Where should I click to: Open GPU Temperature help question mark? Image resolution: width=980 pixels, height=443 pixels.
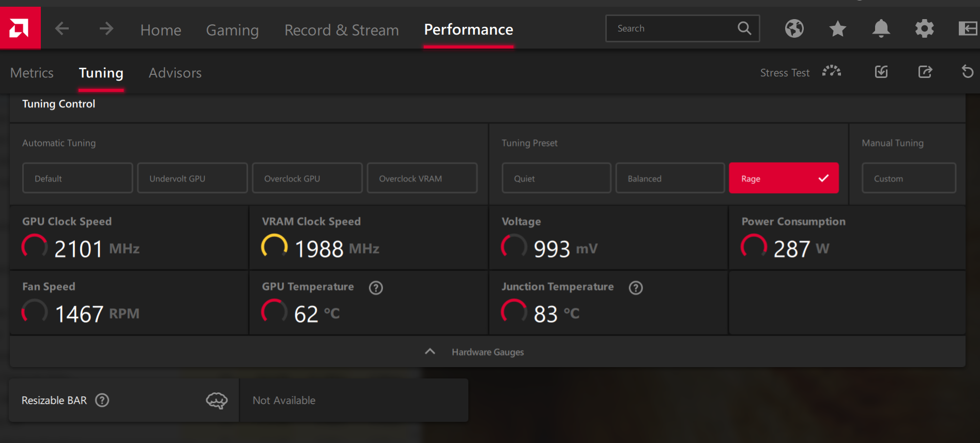pyautogui.click(x=376, y=288)
